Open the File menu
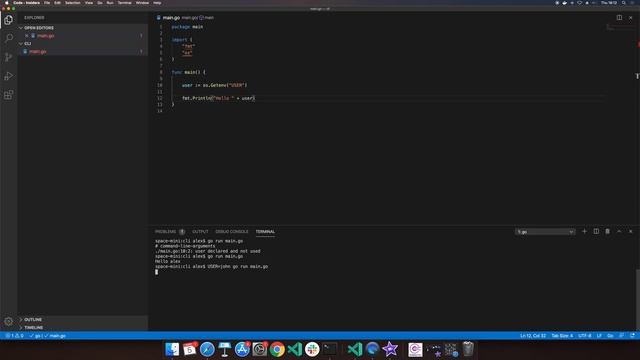The width and height of the screenshot is (640, 360). 47,3
